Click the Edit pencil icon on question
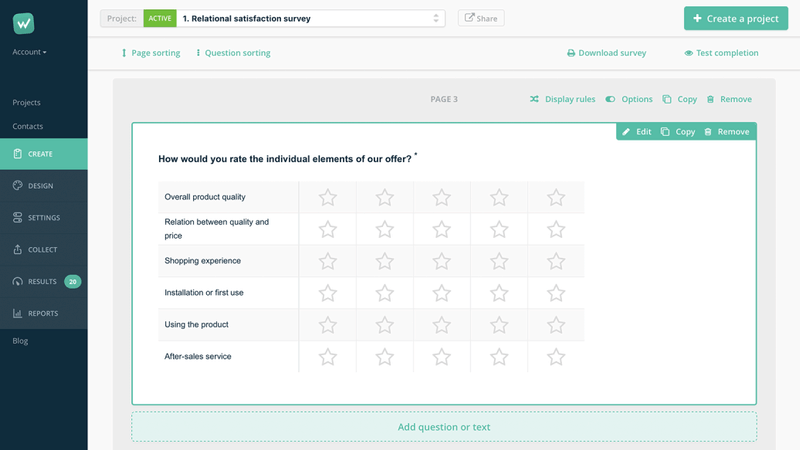This screenshot has width=800, height=450. tap(627, 132)
